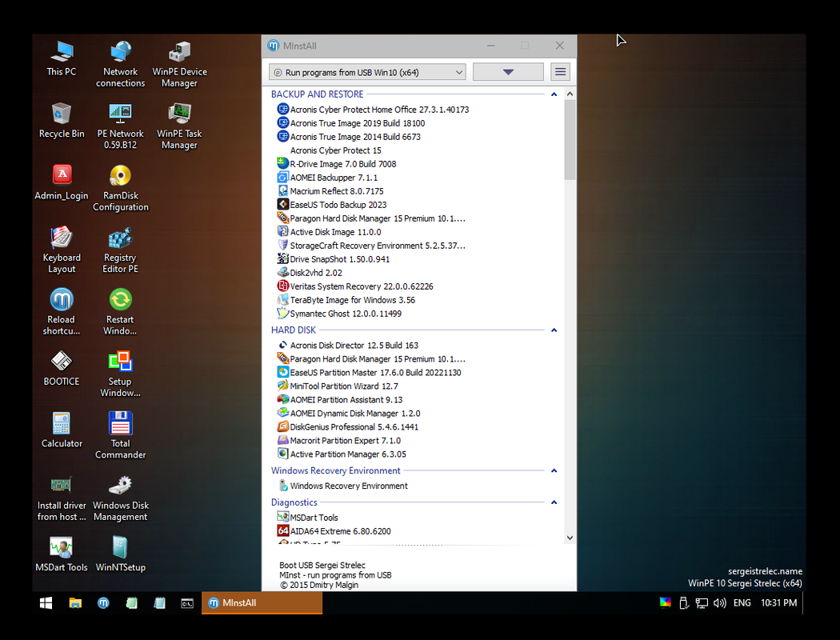Open WinPE Task Manager desktop icon
The image size is (840, 640).
pyautogui.click(x=179, y=126)
